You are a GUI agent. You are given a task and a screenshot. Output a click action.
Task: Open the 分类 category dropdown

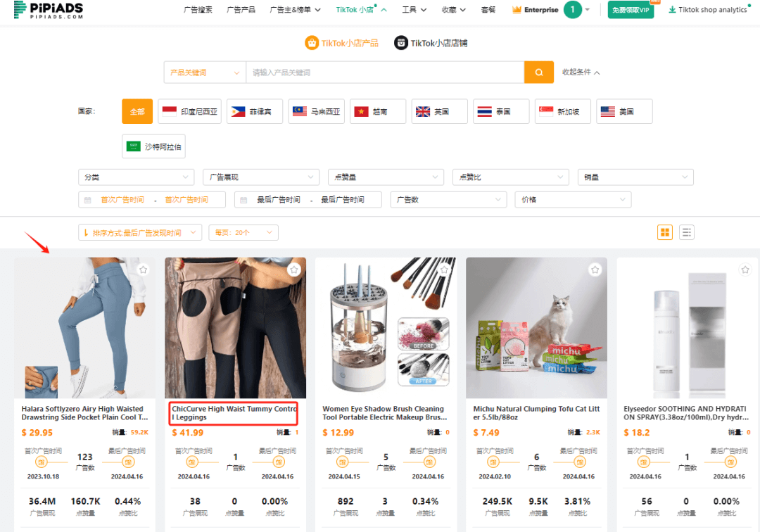136,177
